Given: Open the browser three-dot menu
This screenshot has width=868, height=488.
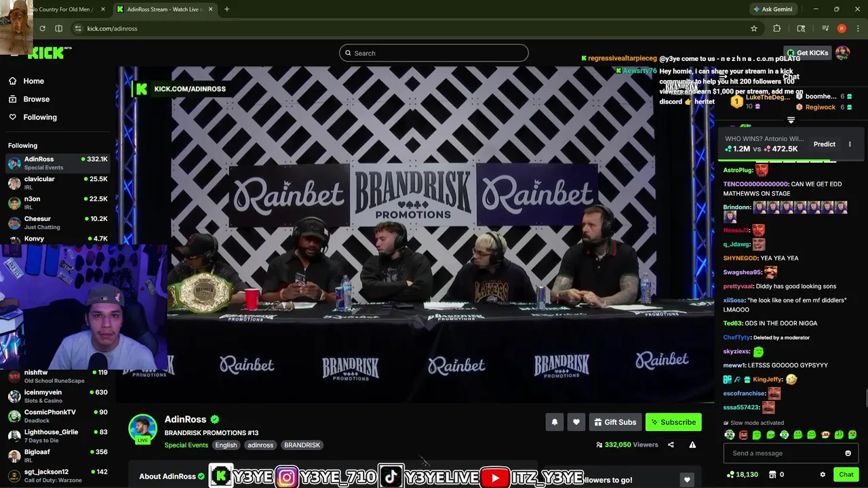Looking at the screenshot, I should pyautogui.click(x=859, y=28).
